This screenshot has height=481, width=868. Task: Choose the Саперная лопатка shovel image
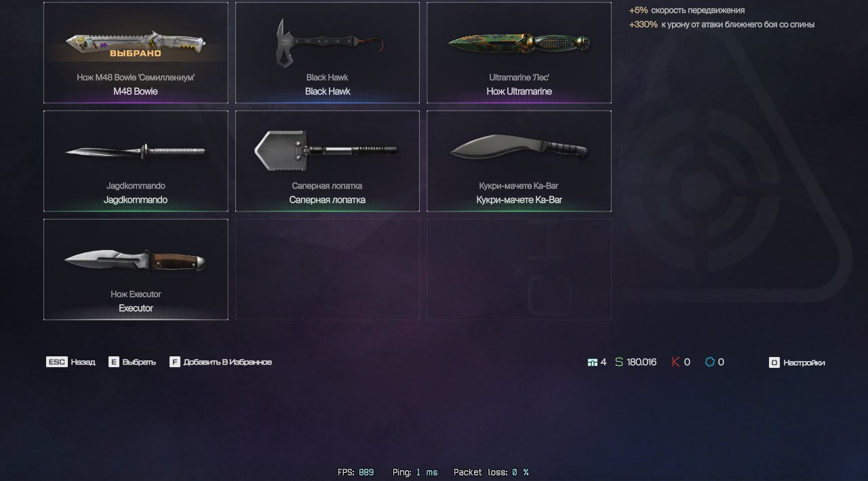pos(326,151)
